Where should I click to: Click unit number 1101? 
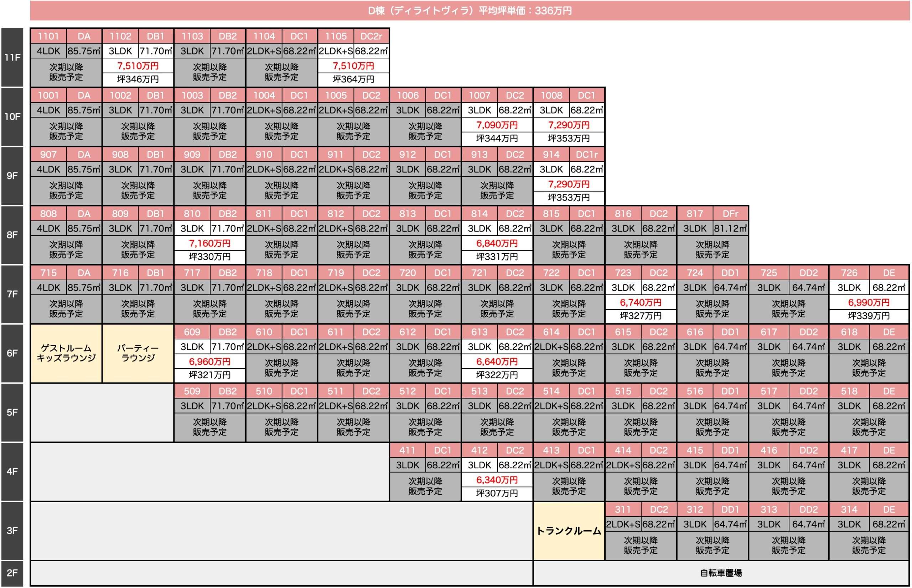(48, 36)
